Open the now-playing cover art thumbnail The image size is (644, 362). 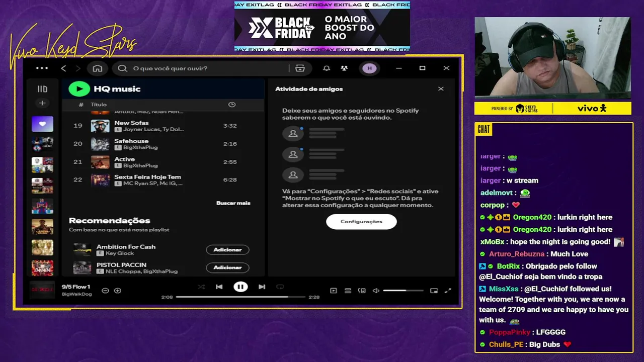pos(42,290)
